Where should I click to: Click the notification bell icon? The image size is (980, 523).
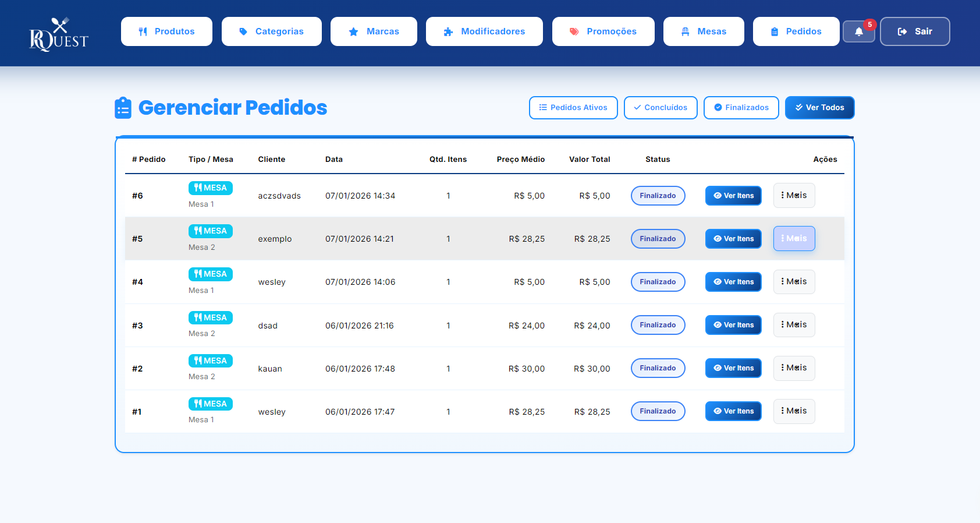pos(858,32)
